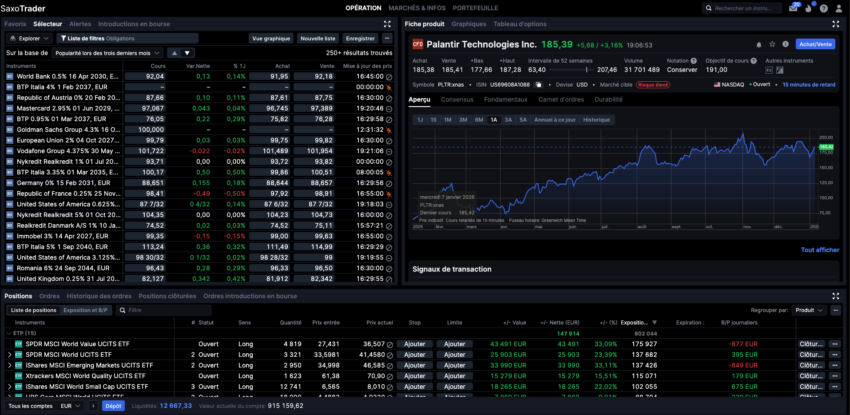Image resolution: width=850 pixels, height=415 pixels.
Task: Click the 52-week range slider marker
Action: (585, 70)
